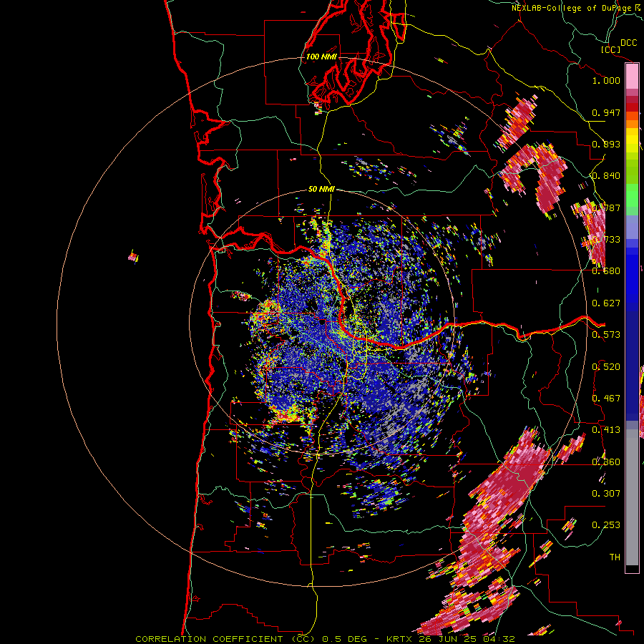This screenshot has width=644, height=644.
Task: Click the 0.520 scale value
Action: (x=606, y=366)
